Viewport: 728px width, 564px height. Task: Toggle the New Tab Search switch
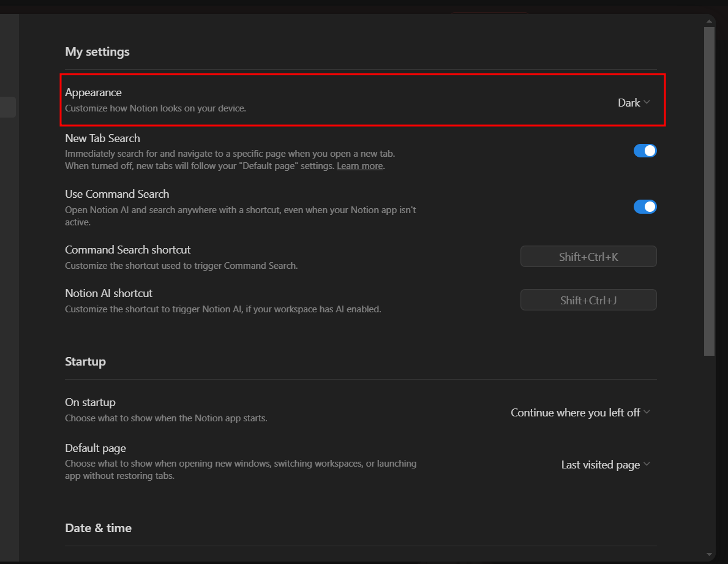(645, 151)
